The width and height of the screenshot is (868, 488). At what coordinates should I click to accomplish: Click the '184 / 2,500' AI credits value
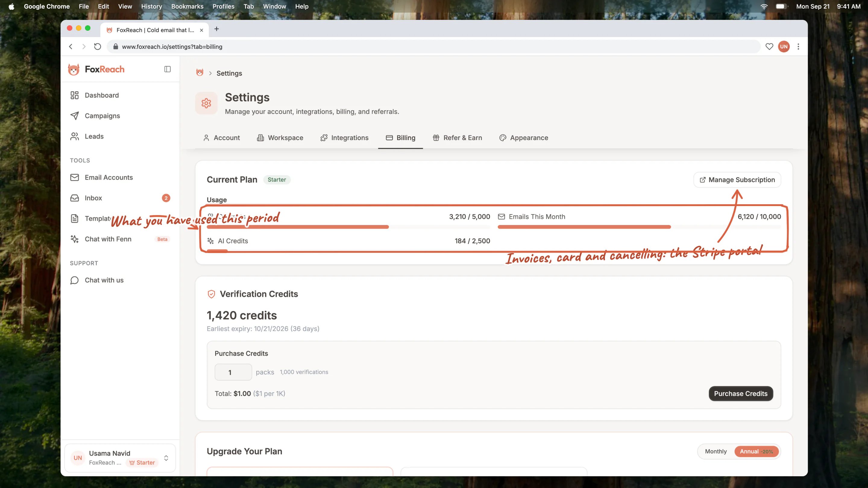[472, 241]
